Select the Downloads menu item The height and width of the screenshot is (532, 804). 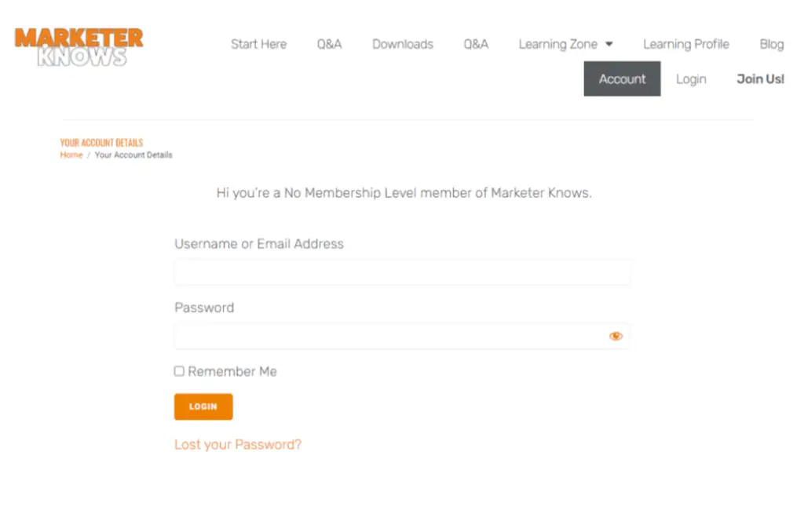402,44
